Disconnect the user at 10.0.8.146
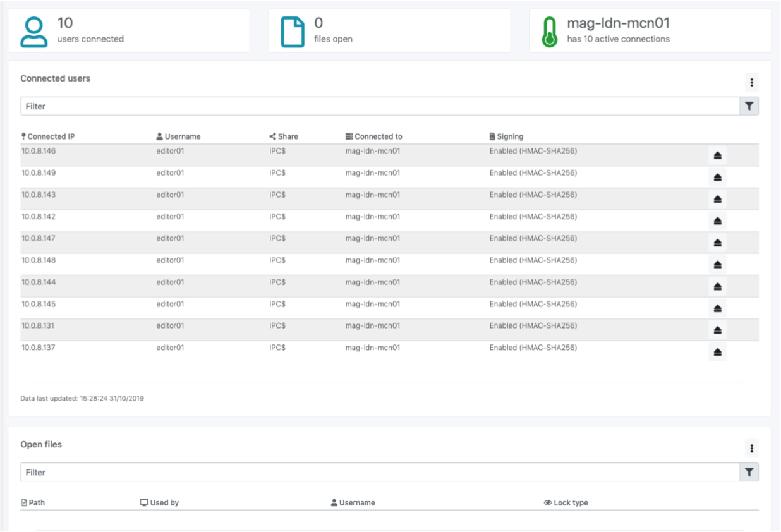The image size is (781, 532). tap(717, 155)
